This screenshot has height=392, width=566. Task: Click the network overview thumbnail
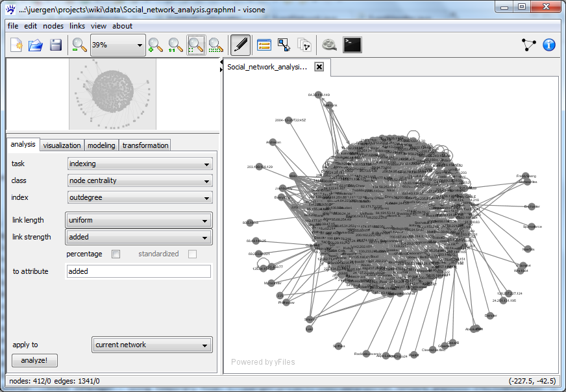coord(113,94)
